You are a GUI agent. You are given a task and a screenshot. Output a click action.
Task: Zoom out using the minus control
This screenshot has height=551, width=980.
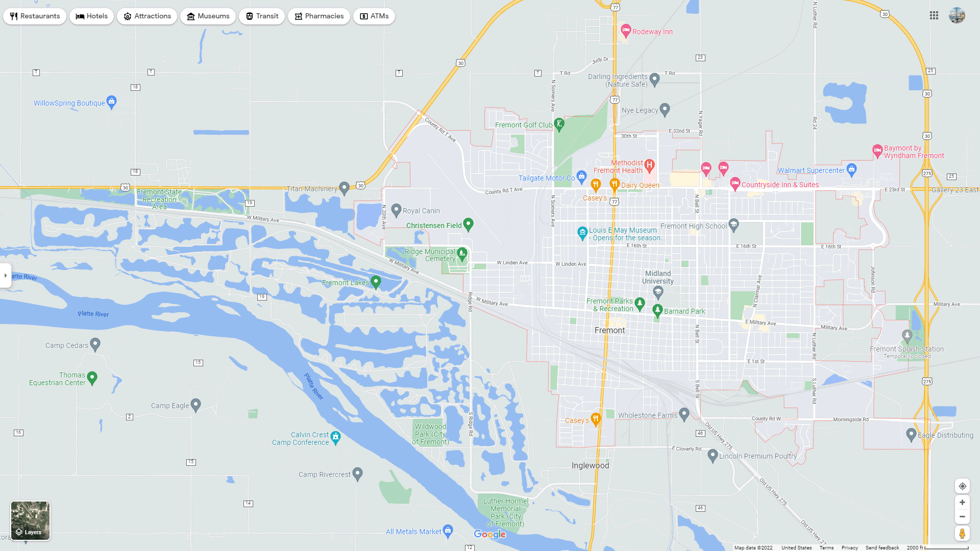963,516
